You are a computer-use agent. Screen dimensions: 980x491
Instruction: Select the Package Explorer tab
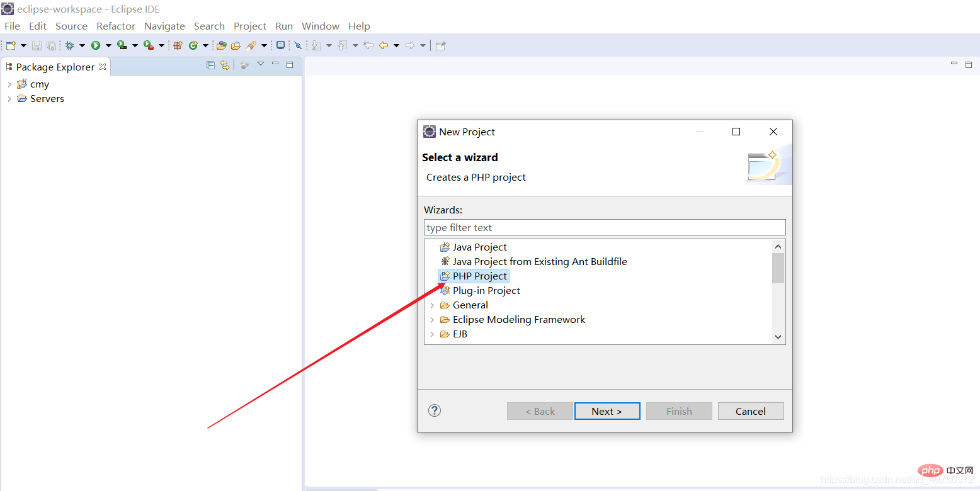pyautogui.click(x=55, y=67)
